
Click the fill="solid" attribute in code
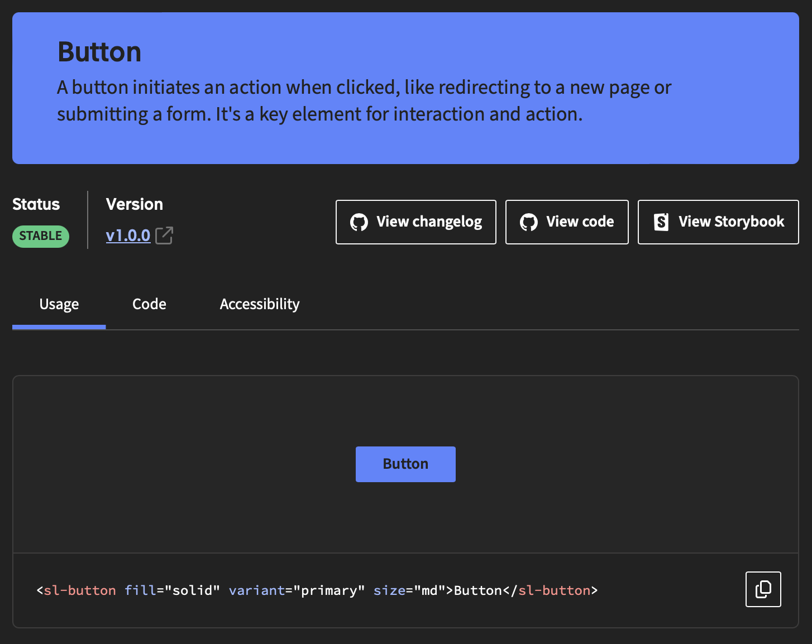pyautogui.click(x=172, y=590)
